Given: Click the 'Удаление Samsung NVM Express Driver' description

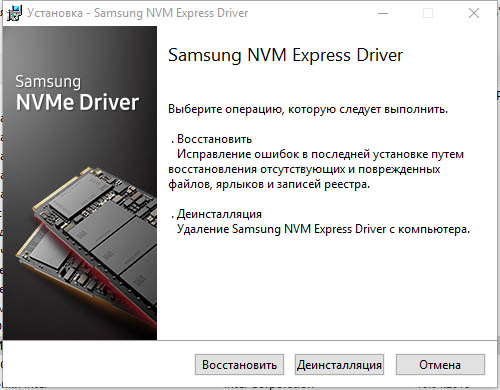Looking at the screenshot, I should pyautogui.click(x=323, y=229).
